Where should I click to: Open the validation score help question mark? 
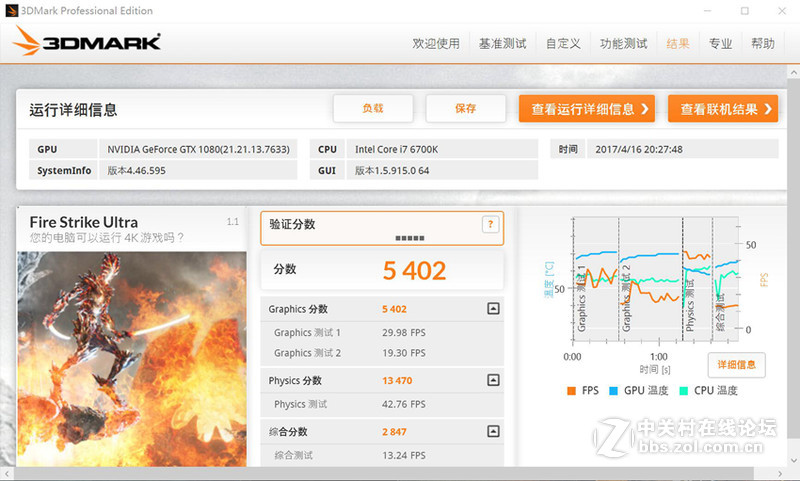coord(490,224)
